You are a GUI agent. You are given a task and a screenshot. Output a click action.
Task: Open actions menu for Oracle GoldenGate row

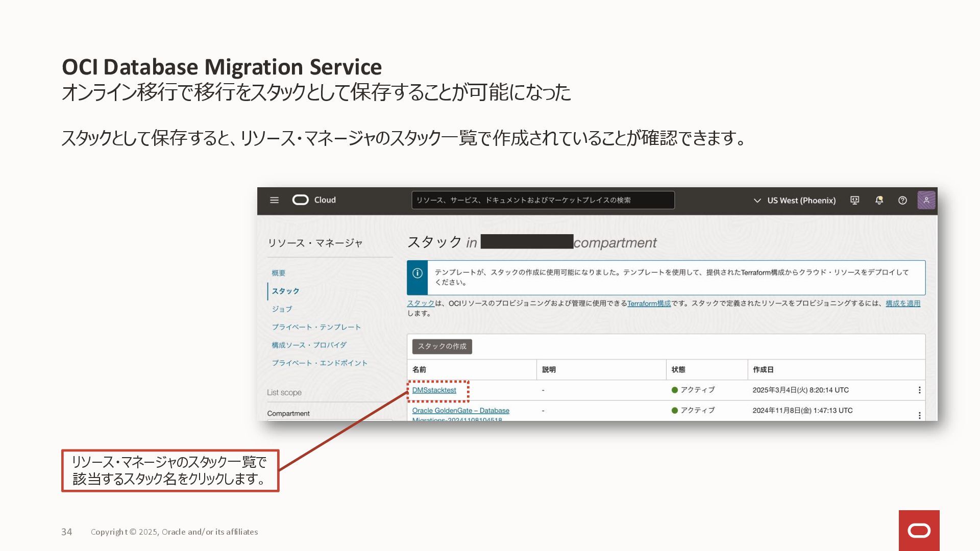tap(919, 415)
